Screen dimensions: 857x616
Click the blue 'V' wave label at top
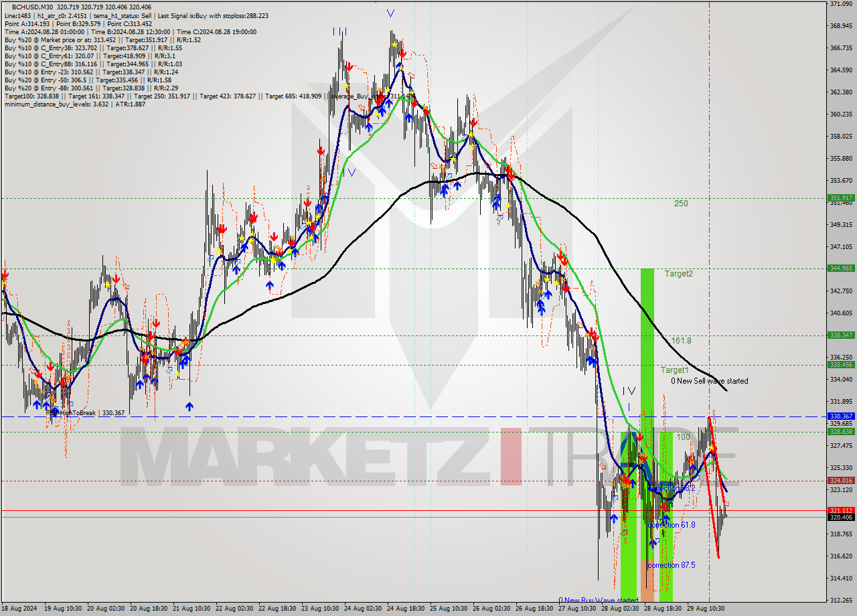390,13
